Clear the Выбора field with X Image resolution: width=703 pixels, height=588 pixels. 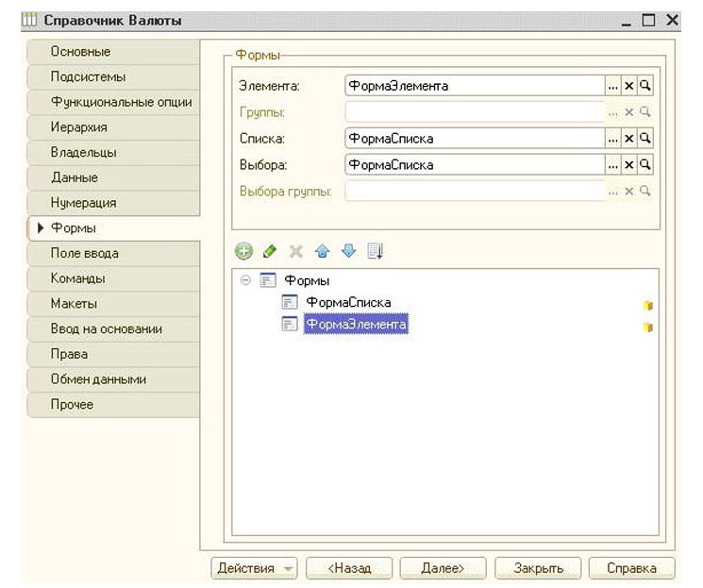click(x=629, y=165)
